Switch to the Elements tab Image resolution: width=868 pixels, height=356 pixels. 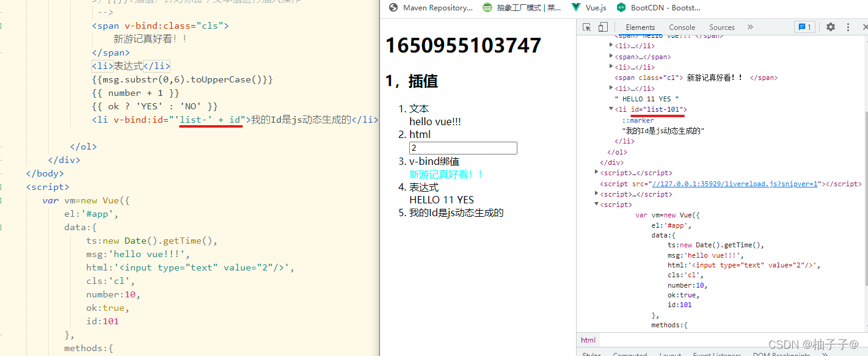[640, 27]
